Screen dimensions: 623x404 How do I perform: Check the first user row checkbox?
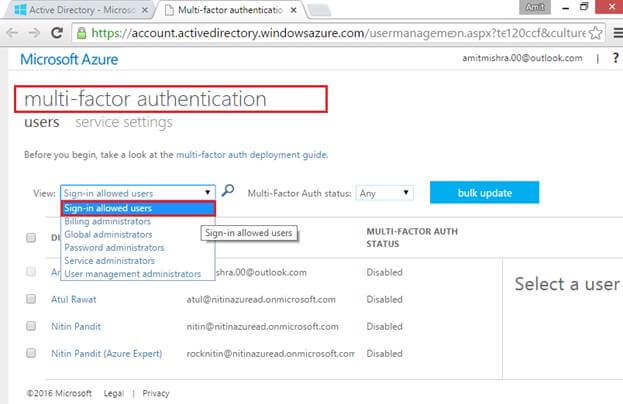point(31,272)
